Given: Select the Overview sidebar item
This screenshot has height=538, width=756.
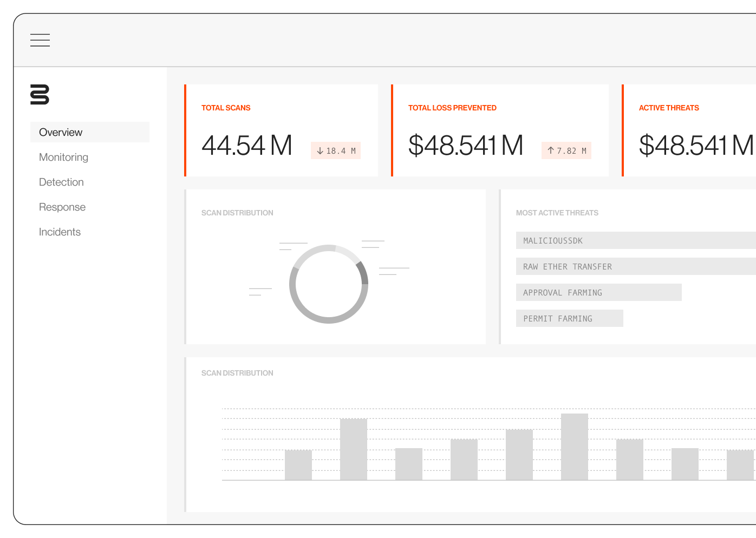Looking at the screenshot, I should 60,132.
